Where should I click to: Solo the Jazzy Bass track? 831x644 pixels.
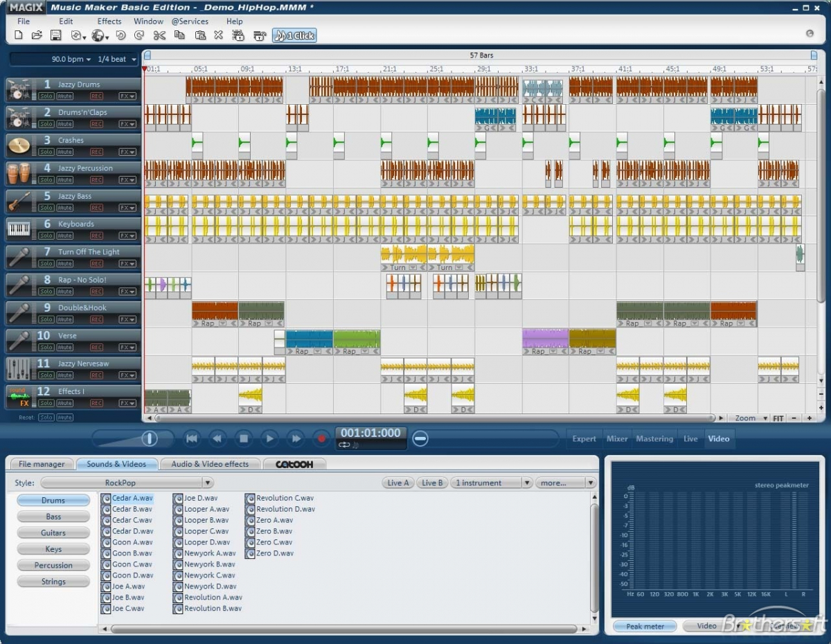46,208
